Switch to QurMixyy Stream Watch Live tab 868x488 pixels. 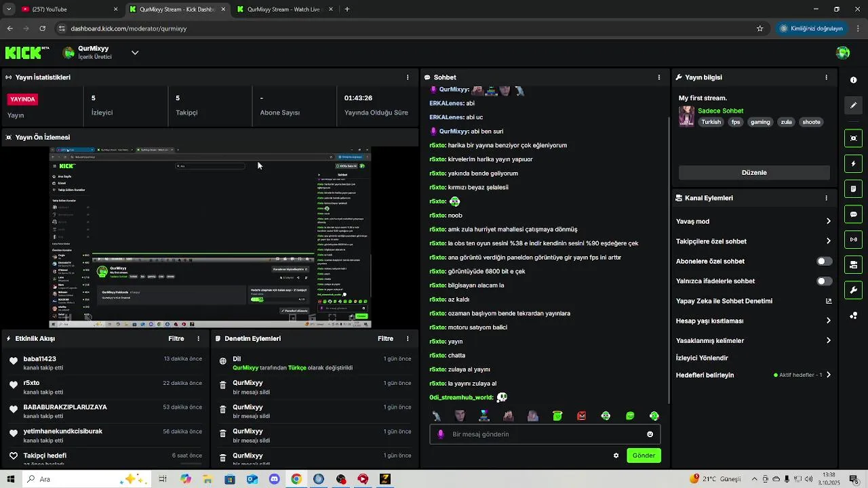(285, 9)
